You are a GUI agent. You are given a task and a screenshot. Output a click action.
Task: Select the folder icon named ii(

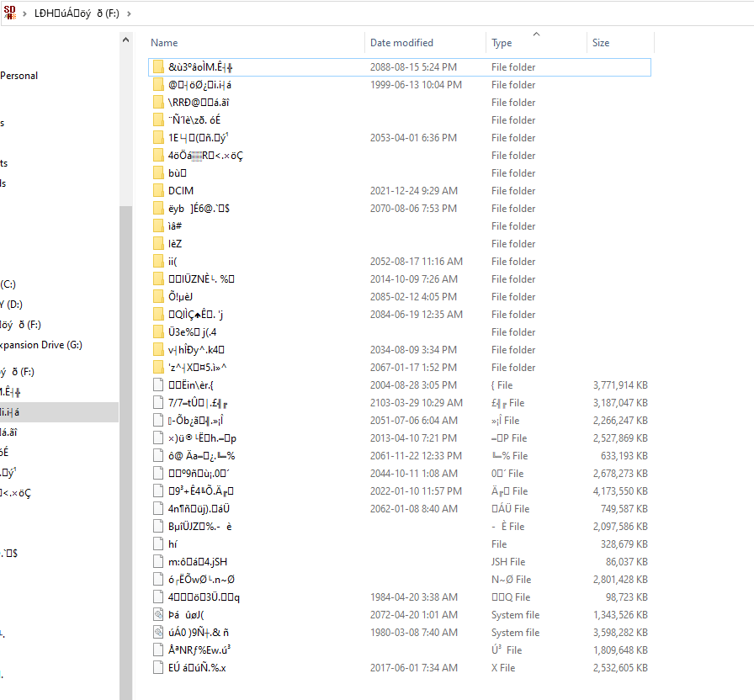[x=159, y=262]
